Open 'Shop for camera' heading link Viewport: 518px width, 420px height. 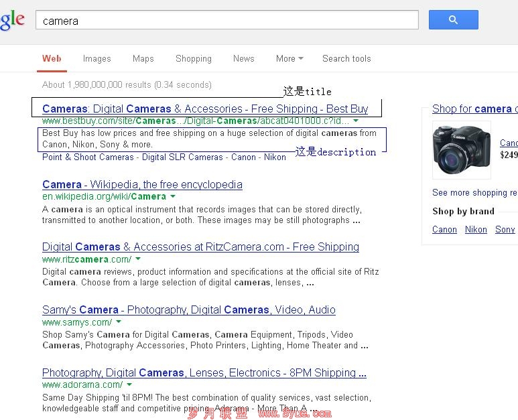tap(475, 109)
